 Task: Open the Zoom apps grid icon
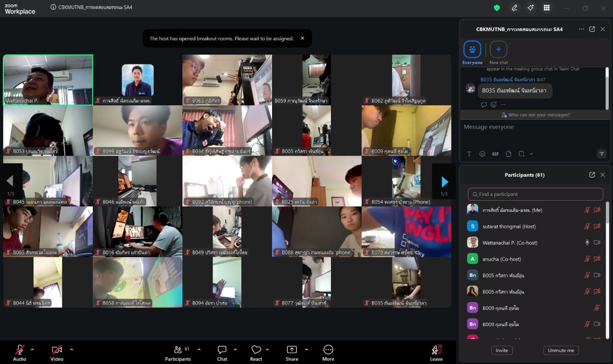pos(546,8)
